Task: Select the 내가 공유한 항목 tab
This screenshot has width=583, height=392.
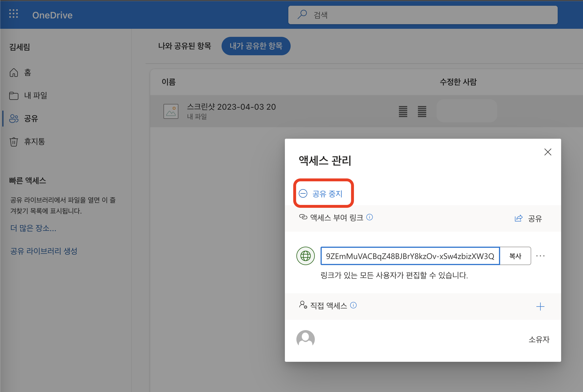Action: [256, 46]
